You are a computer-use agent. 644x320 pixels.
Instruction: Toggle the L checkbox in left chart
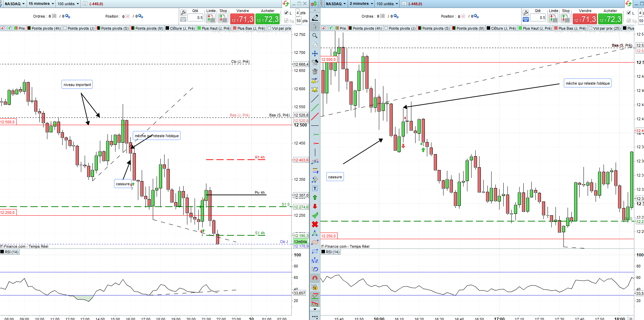tap(286, 13)
